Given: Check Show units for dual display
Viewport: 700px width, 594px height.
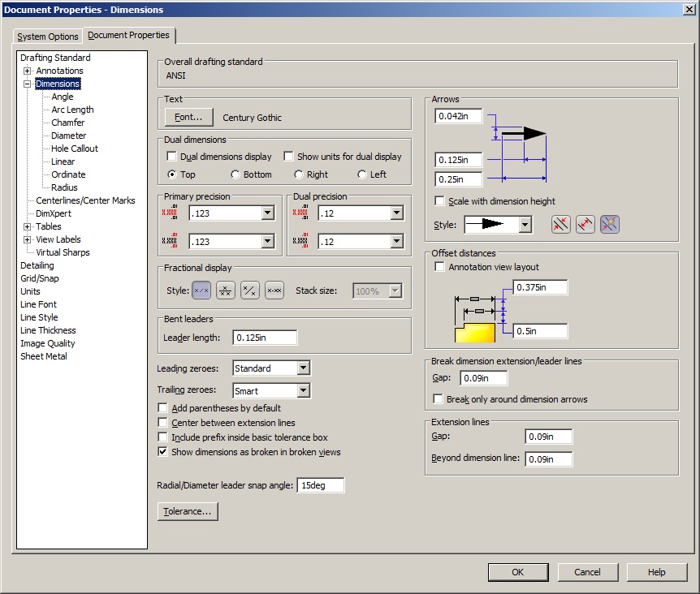Looking at the screenshot, I should (288, 157).
